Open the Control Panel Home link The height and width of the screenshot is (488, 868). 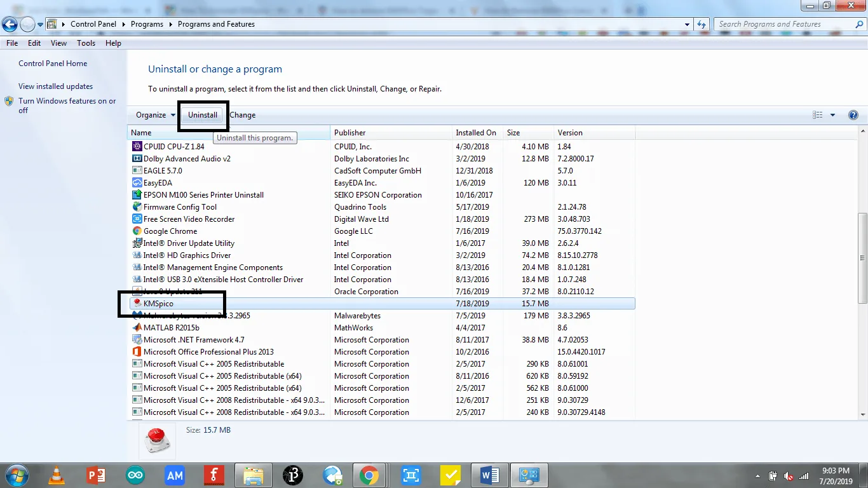point(53,64)
